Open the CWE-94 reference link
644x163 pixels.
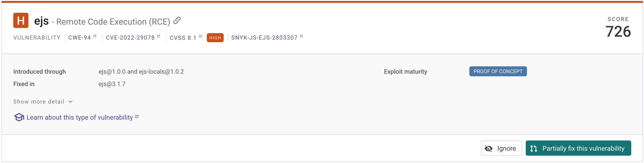[80, 38]
